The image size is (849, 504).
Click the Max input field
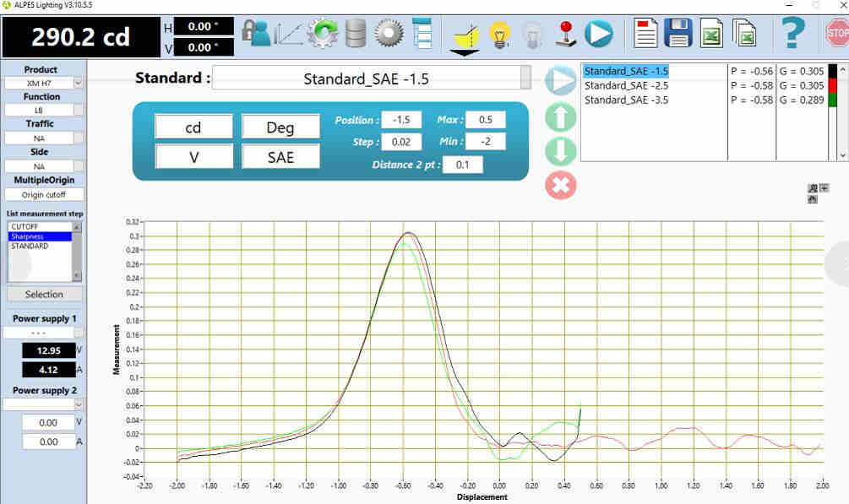click(486, 120)
